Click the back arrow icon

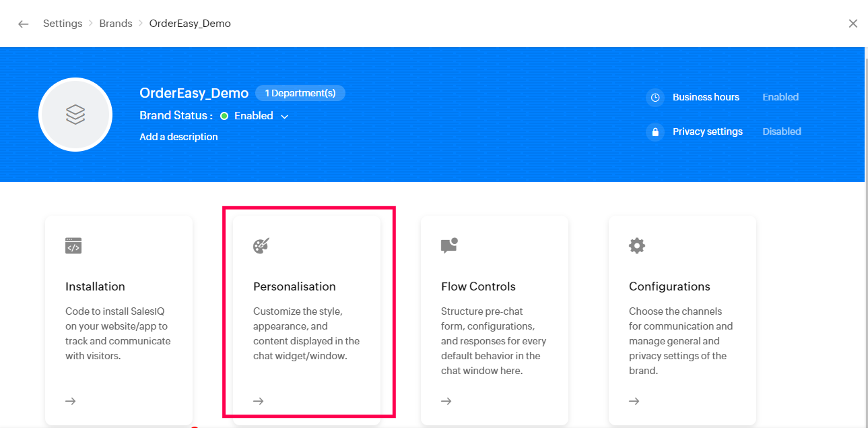[24, 24]
